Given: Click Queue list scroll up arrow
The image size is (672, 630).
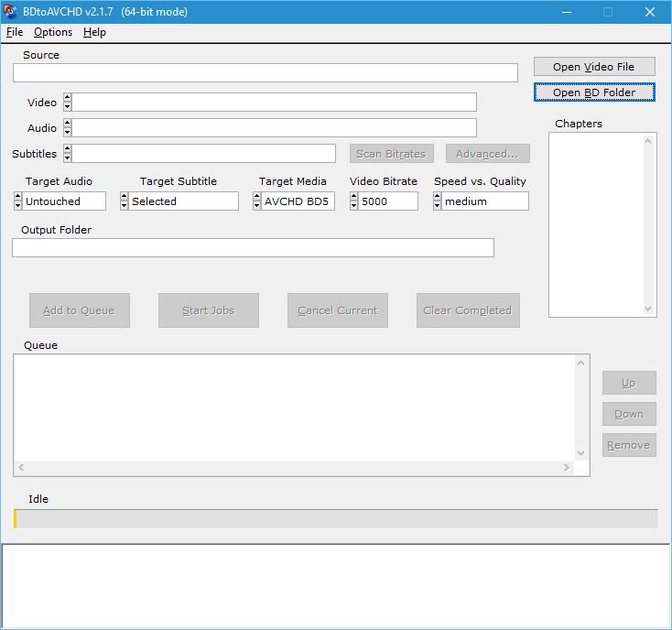Looking at the screenshot, I should tap(581, 363).
